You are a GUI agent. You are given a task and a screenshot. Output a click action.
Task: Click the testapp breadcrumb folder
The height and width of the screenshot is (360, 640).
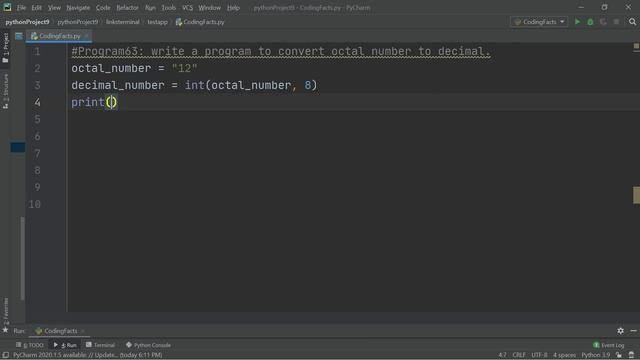click(158, 22)
